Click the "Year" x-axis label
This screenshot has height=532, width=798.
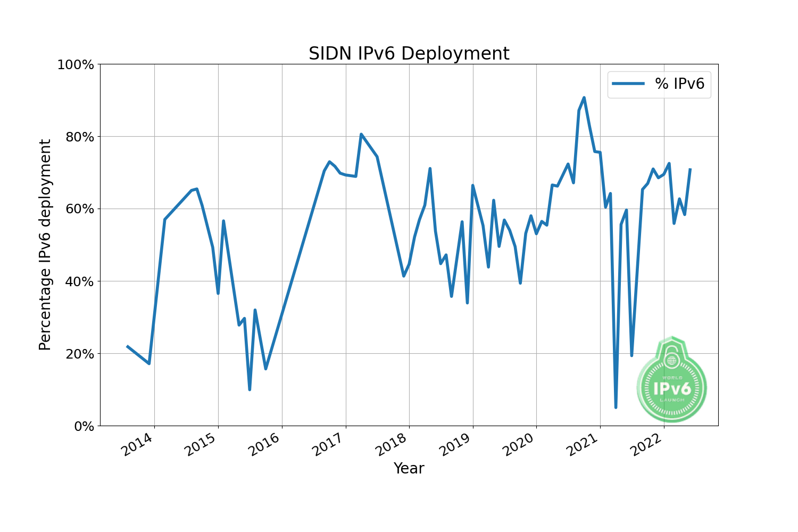(409, 468)
